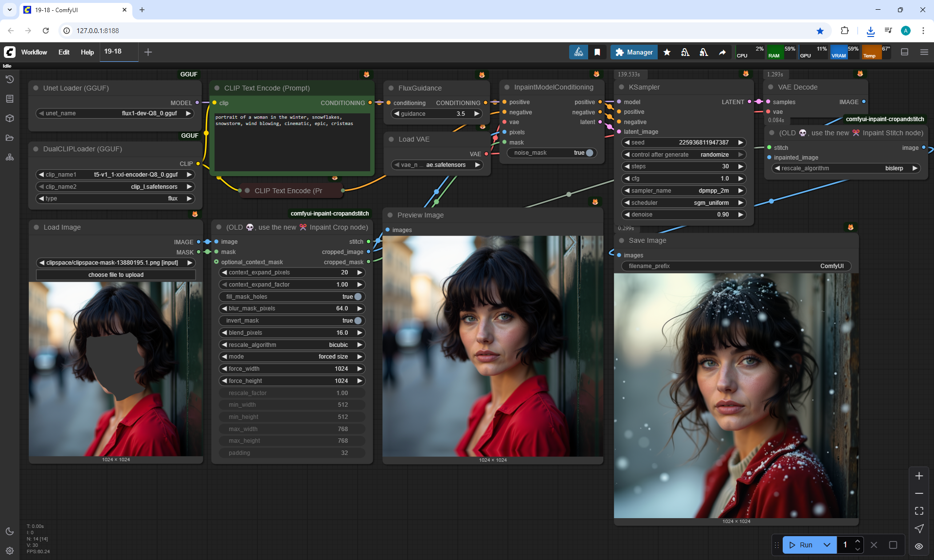Open the node library sidebar icon

click(10, 99)
